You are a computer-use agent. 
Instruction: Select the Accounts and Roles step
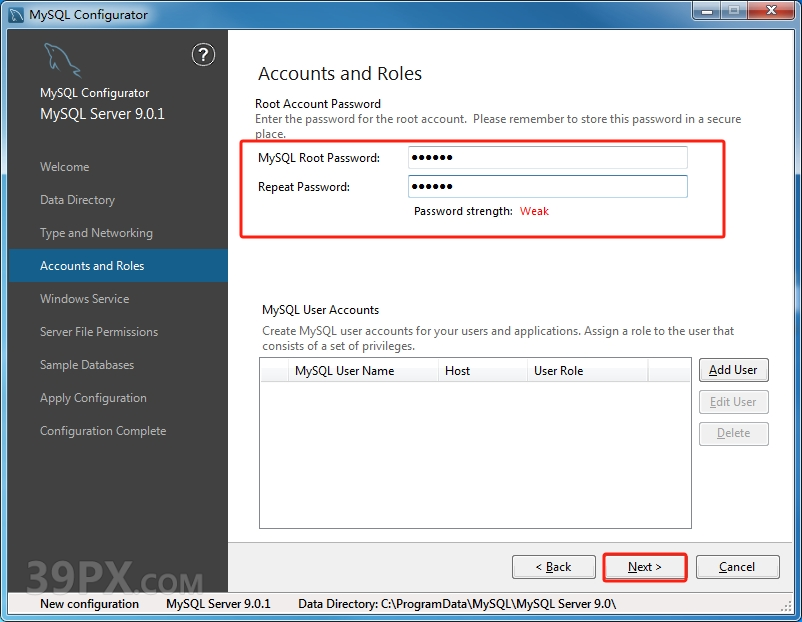[92, 266]
